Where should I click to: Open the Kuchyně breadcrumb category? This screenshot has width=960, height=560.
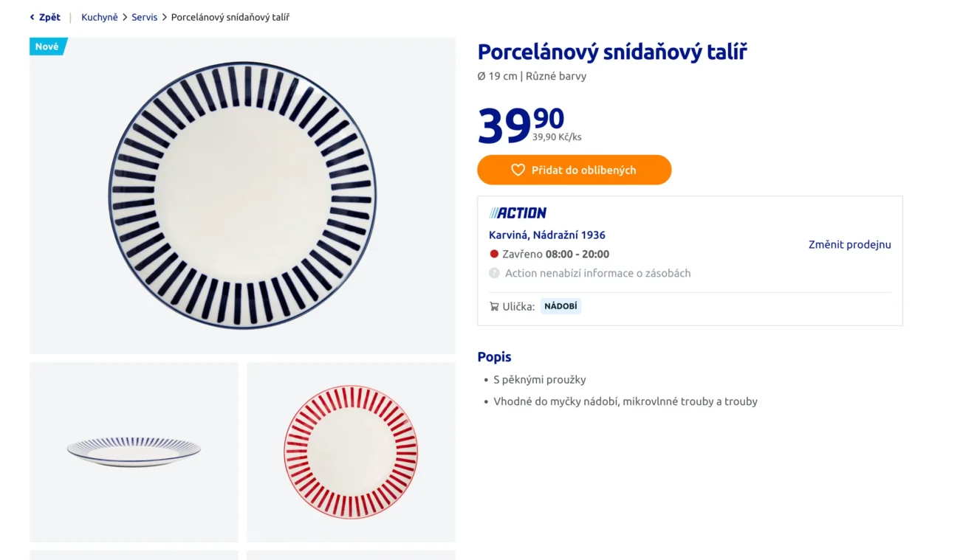(100, 16)
